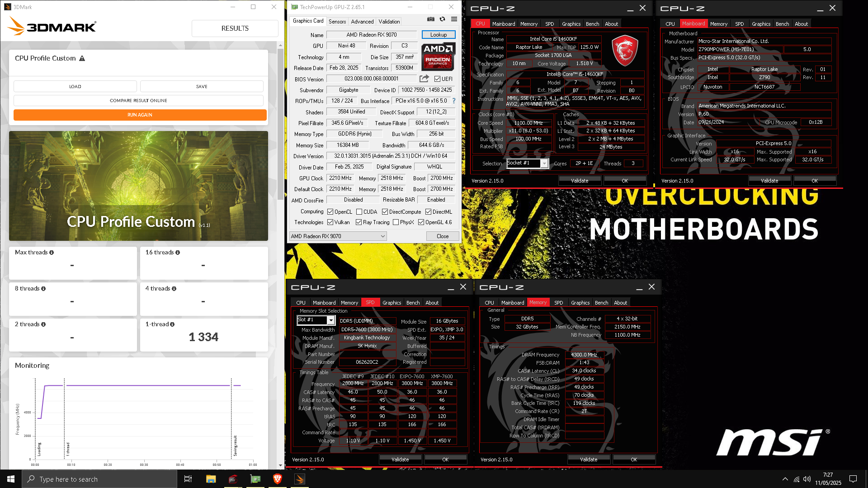Click the info icon beside 4 threads
The height and width of the screenshot is (488, 868).
tap(174, 289)
